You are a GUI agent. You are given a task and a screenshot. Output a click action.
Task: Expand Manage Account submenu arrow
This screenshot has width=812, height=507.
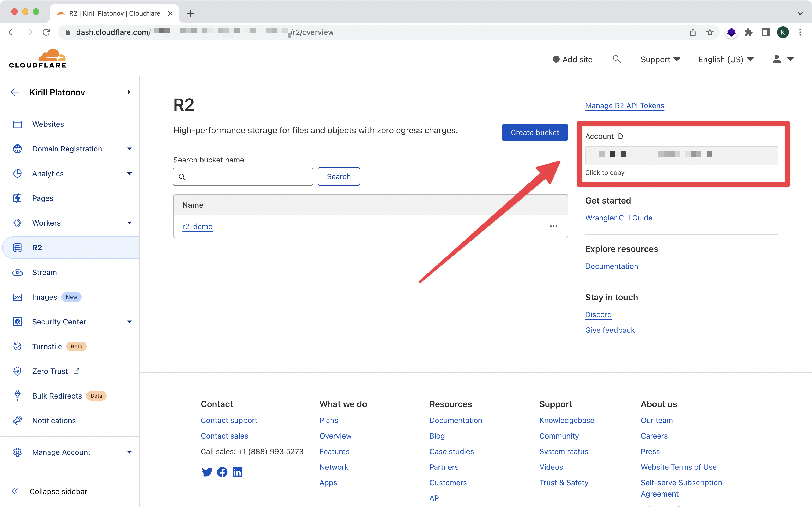(129, 452)
